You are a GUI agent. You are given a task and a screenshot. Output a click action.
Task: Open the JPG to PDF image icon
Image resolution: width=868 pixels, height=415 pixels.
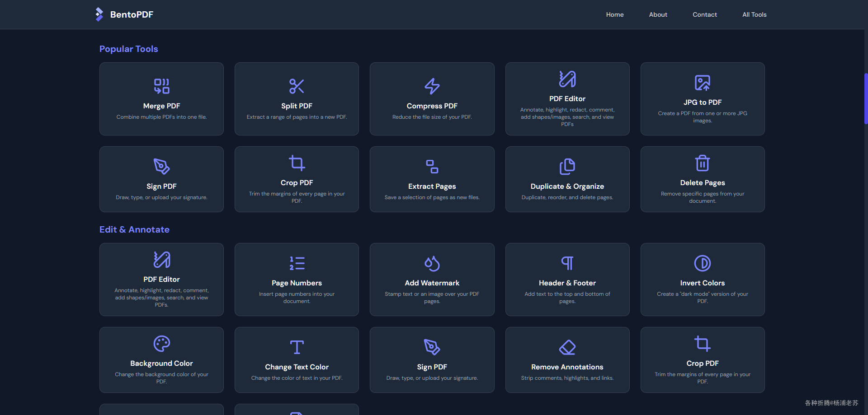tap(702, 83)
